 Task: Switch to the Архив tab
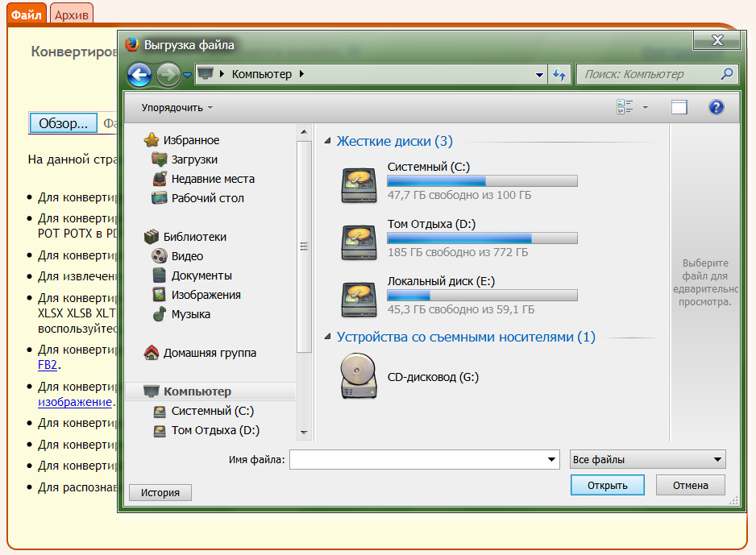tap(71, 14)
